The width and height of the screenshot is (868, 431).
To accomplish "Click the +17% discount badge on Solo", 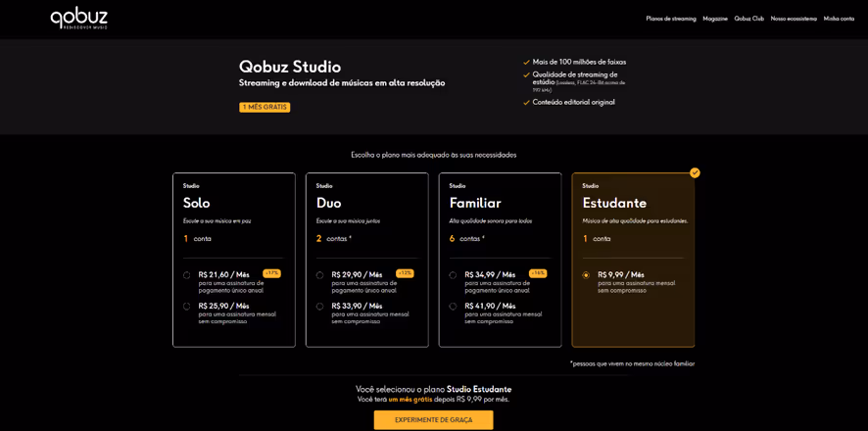I will pyautogui.click(x=271, y=273).
